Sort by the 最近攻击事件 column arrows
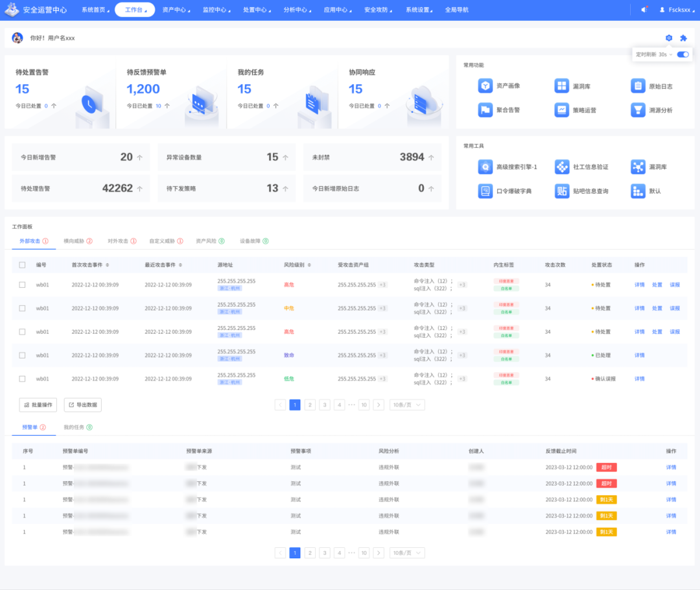This screenshot has height=590, width=700. 180,265
